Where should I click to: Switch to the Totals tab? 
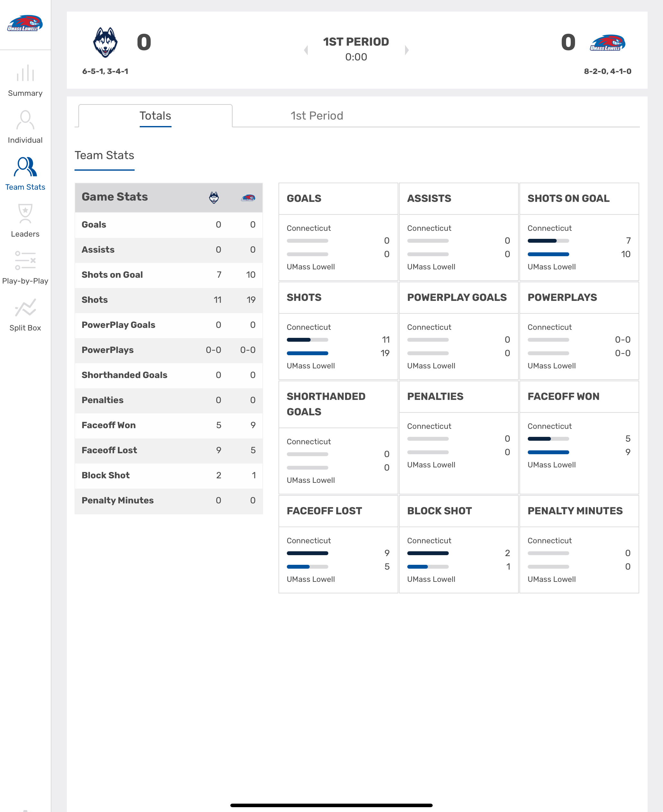tap(155, 116)
